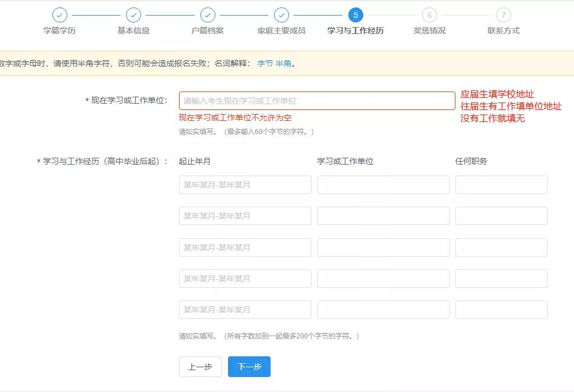Click the 上一步 button
The image size is (574, 392).
click(200, 367)
